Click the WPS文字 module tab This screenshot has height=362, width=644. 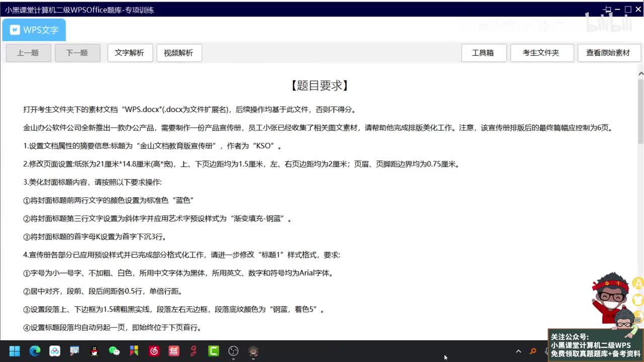click(x=34, y=30)
